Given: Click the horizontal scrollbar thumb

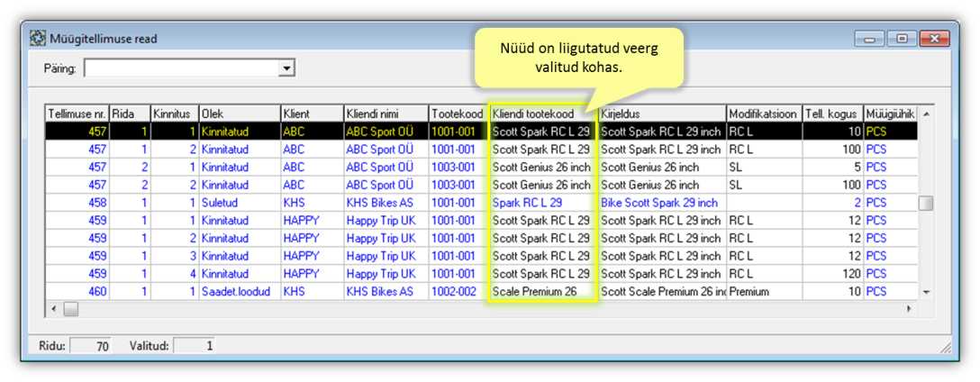Looking at the screenshot, I should point(70,308).
